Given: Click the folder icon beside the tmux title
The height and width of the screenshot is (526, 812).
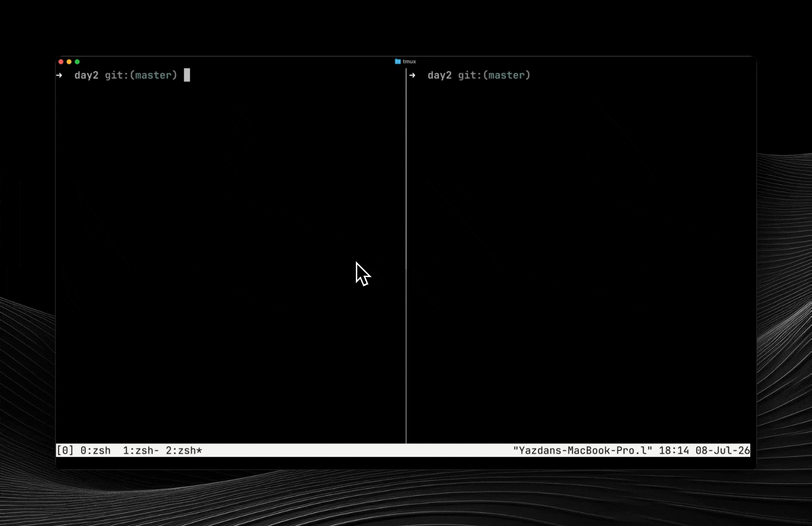Looking at the screenshot, I should tap(398, 61).
